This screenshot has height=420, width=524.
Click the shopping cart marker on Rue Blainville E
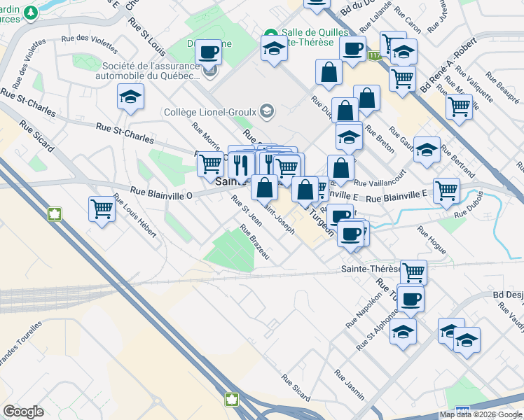tap(446, 192)
